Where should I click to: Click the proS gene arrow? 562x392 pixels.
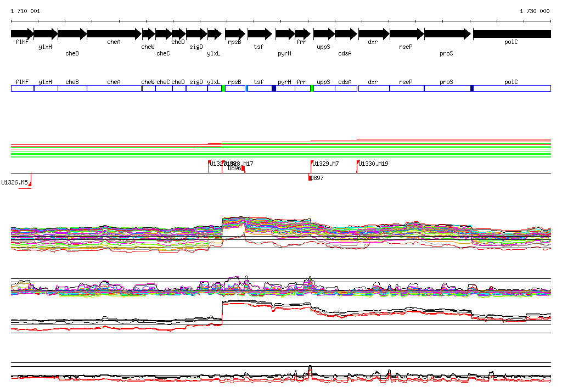tap(447, 34)
